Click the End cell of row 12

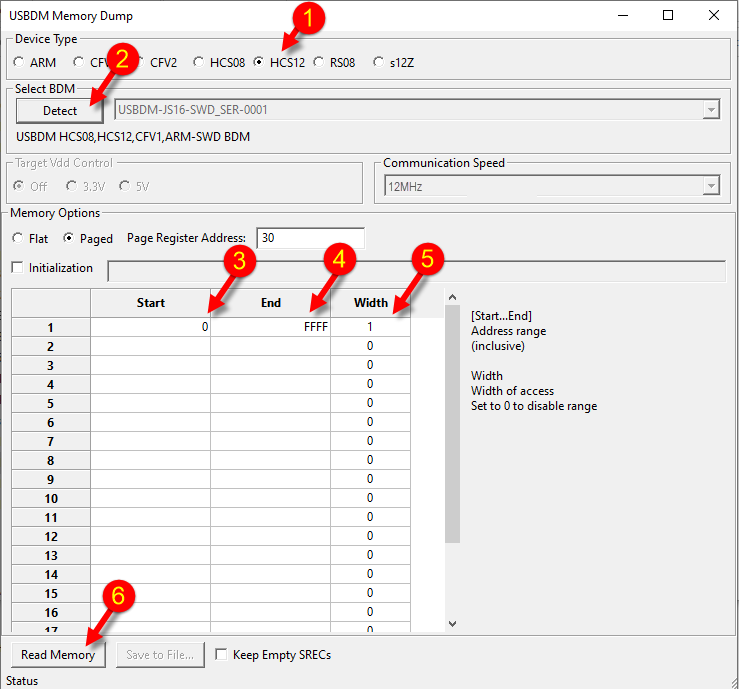click(x=271, y=536)
